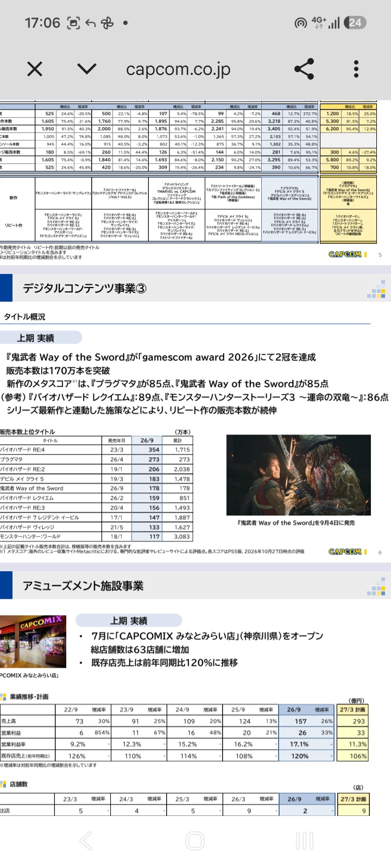Tap デビル メイ クライ 5 in the sales table
Viewport: 391px width, 868px height.
pyautogui.click(x=22, y=479)
